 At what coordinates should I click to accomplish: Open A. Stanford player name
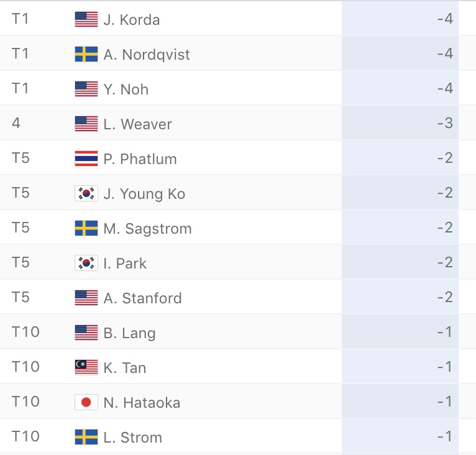tap(143, 298)
